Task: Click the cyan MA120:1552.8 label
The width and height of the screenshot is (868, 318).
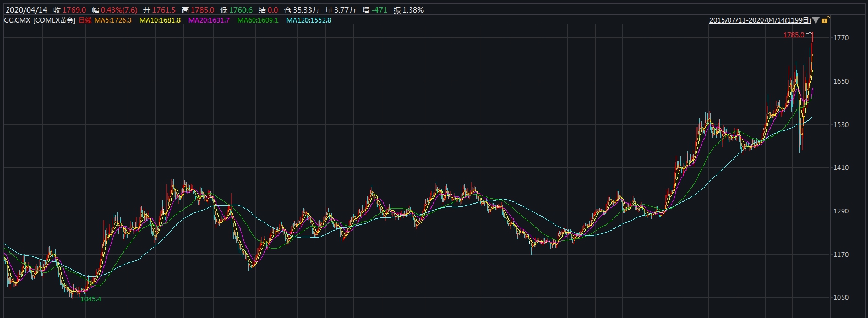Action: click(x=308, y=20)
